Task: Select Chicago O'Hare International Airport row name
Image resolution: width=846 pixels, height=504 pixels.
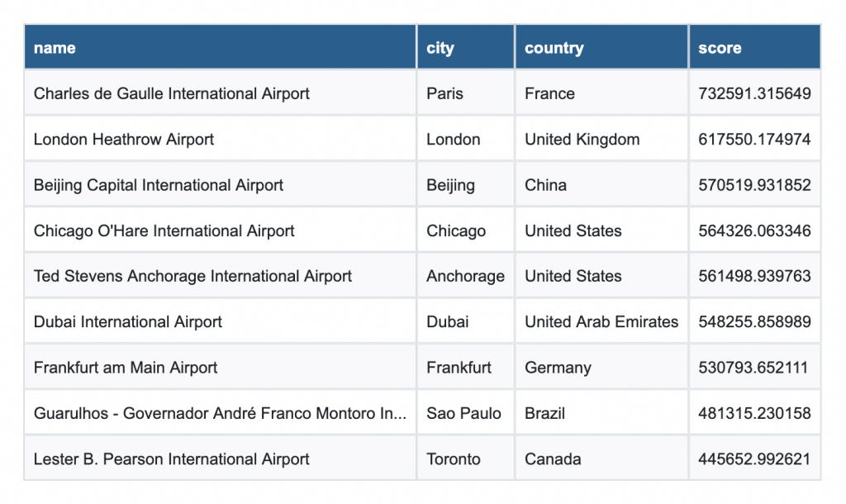Action: pos(164,231)
